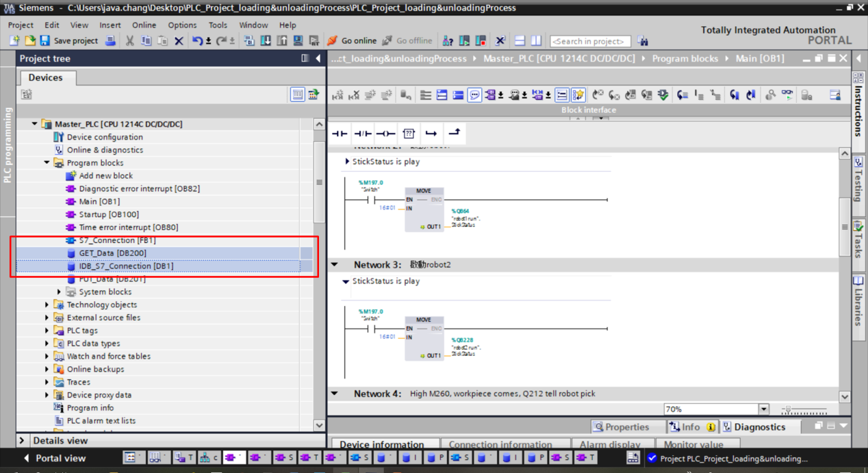
Task: Click the Print icon in the toolbar
Action: pyautogui.click(x=110, y=41)
